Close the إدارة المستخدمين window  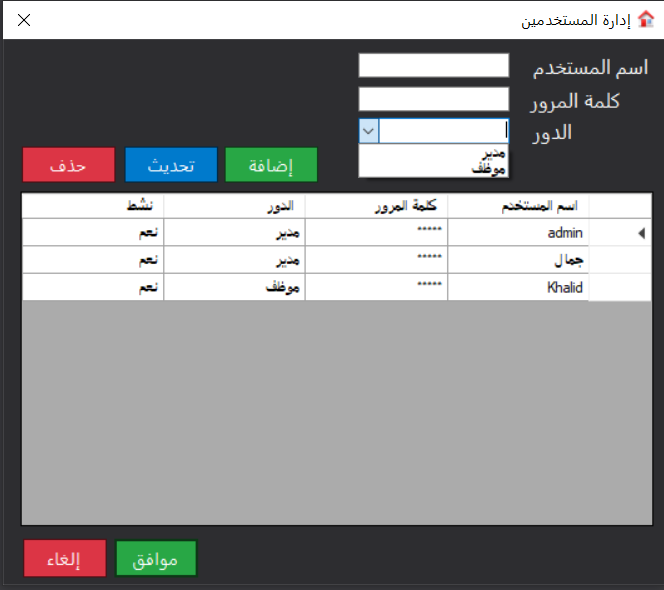(24, 20)
